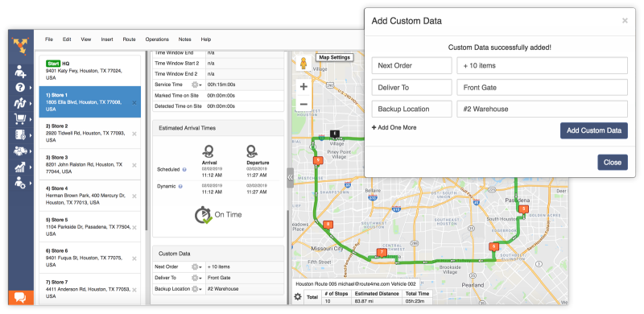Click the Front Gate value field
The height and width of the screenshot is (314, 644).
coord(542,88)
